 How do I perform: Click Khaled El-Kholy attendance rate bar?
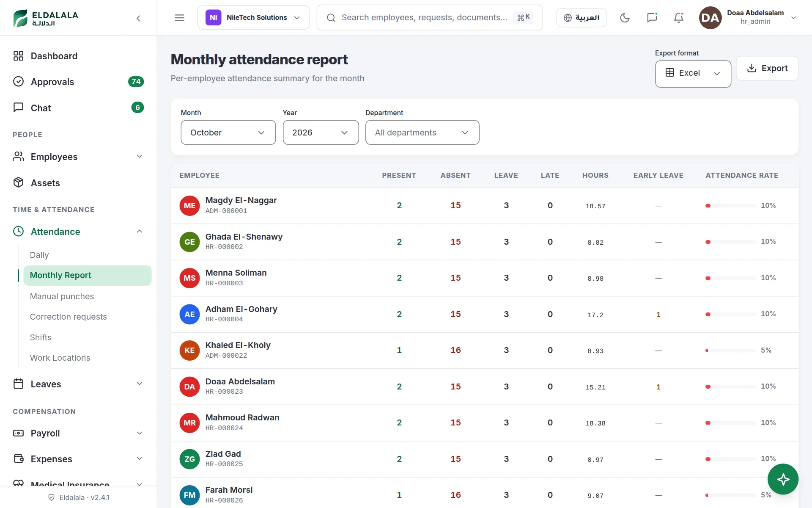click(730, 351)
